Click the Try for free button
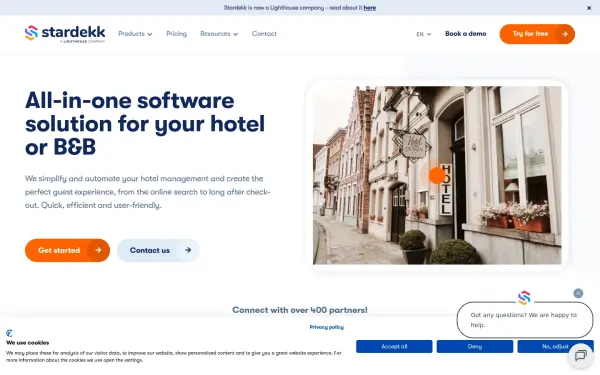 (x=537, y=34)
